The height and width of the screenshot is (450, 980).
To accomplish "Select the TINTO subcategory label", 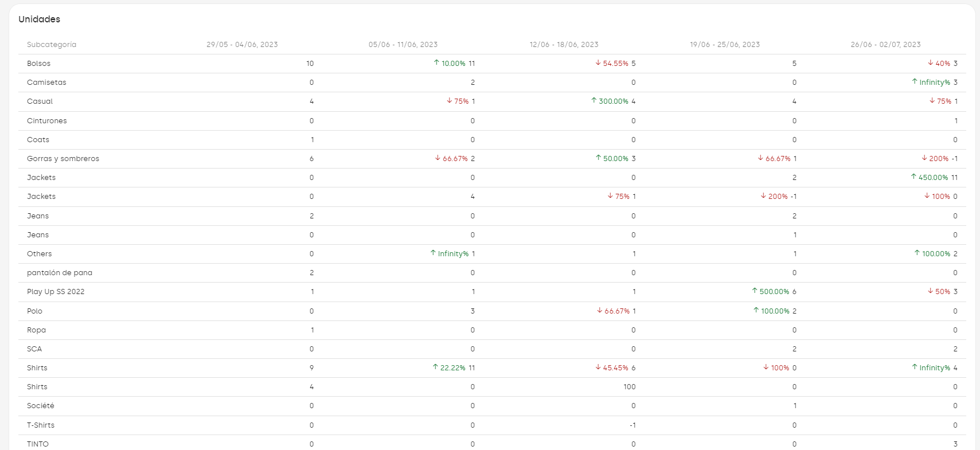I will tap(38, 444).
